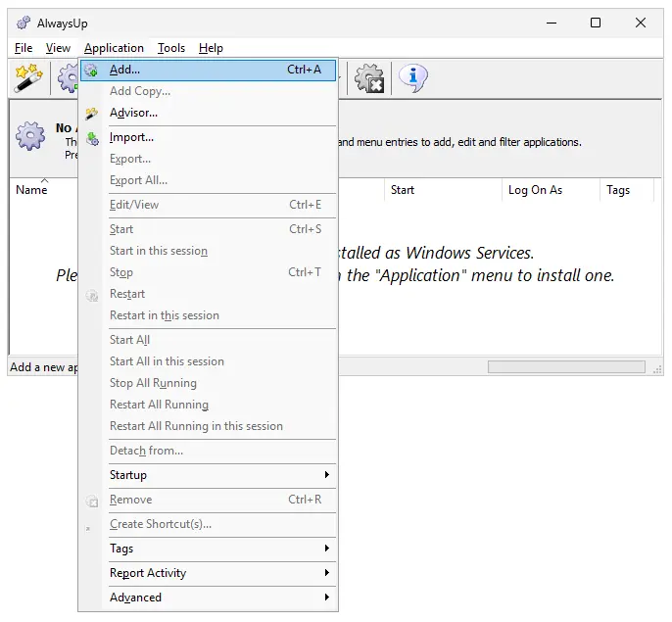This screenshot has width=672, height=622.
Task: Open the View menu
Action: pos(58,48)
